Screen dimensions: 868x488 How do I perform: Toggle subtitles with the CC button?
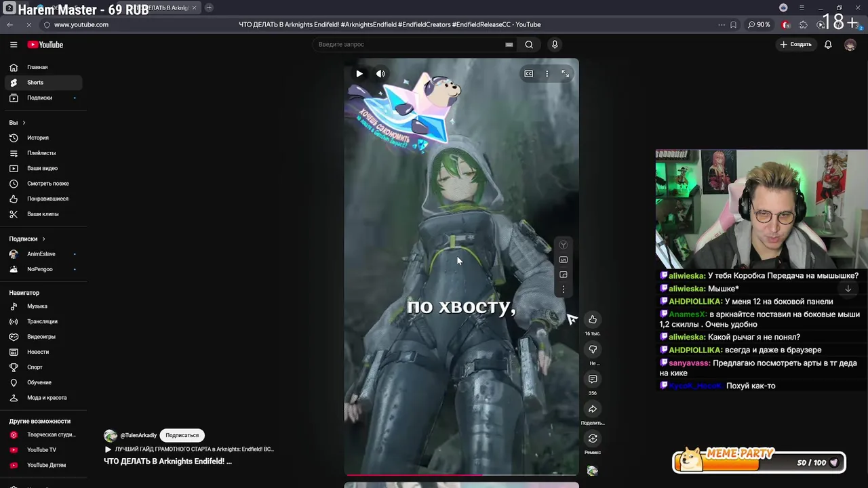529,74
